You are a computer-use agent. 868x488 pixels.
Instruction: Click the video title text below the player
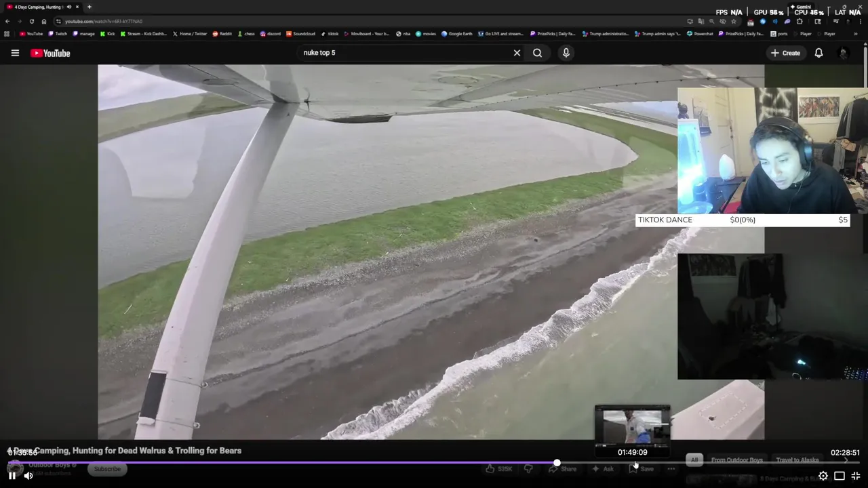[x=124, y=451]
